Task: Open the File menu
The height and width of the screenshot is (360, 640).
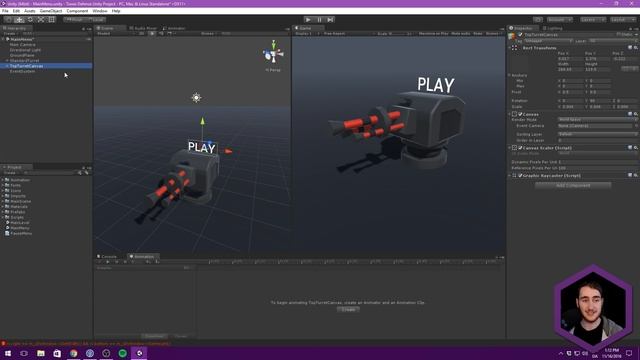Action: tap(5, 11)
